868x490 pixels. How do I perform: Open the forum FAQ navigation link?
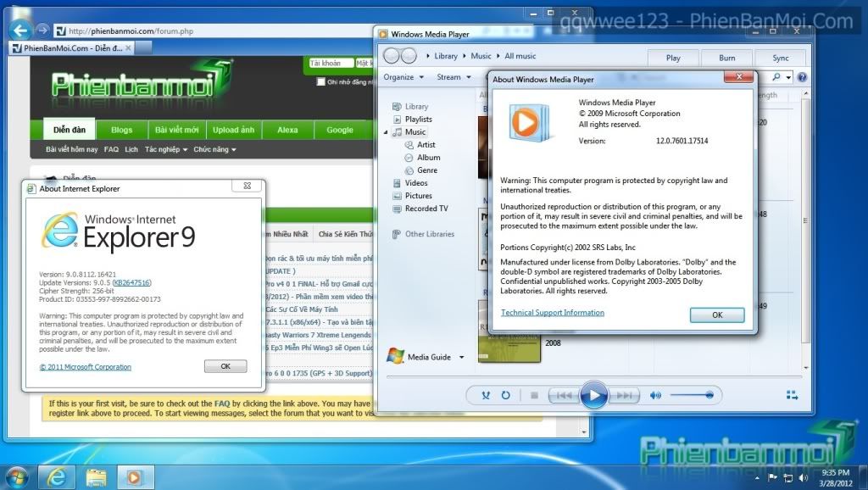click(111, 149)
